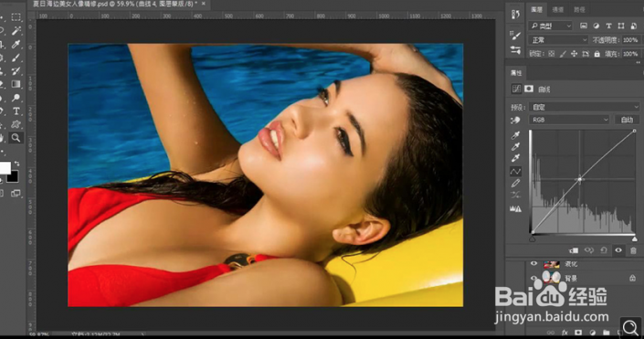This screenshot has height=339, width=644.
Task: Switch to the Layers (图层) tab
Action: pyautogui.click(x=536, y=9)
